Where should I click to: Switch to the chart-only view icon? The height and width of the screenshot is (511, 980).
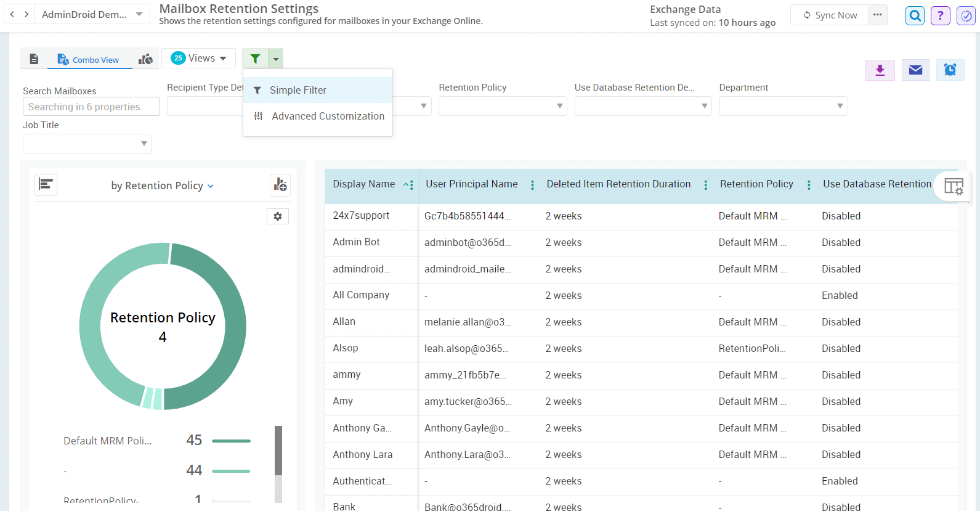tap(146, 59)
